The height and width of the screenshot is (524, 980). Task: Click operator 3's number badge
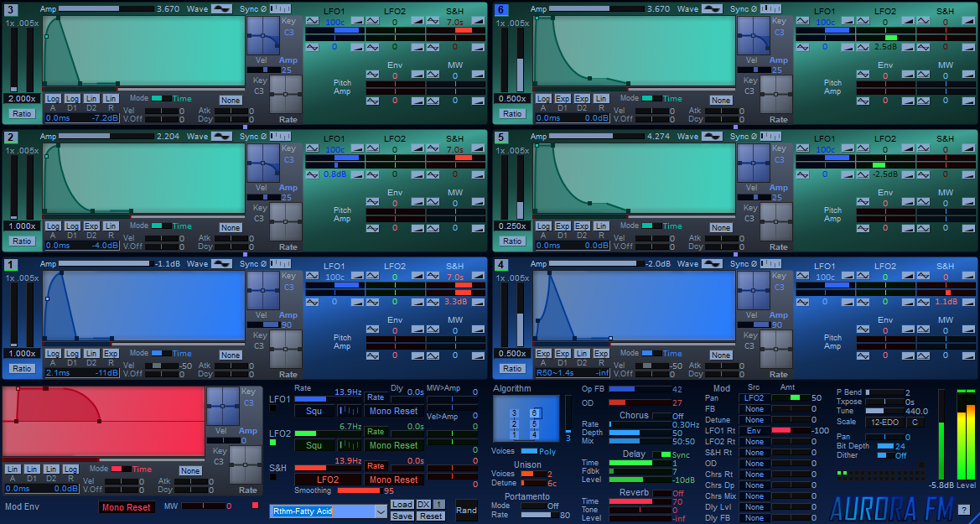[x=11, y=9]
